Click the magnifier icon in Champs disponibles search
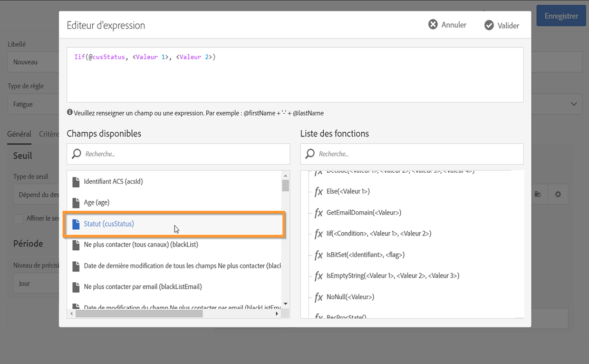This screenshot has height=364, width=589. coord(77,154)
